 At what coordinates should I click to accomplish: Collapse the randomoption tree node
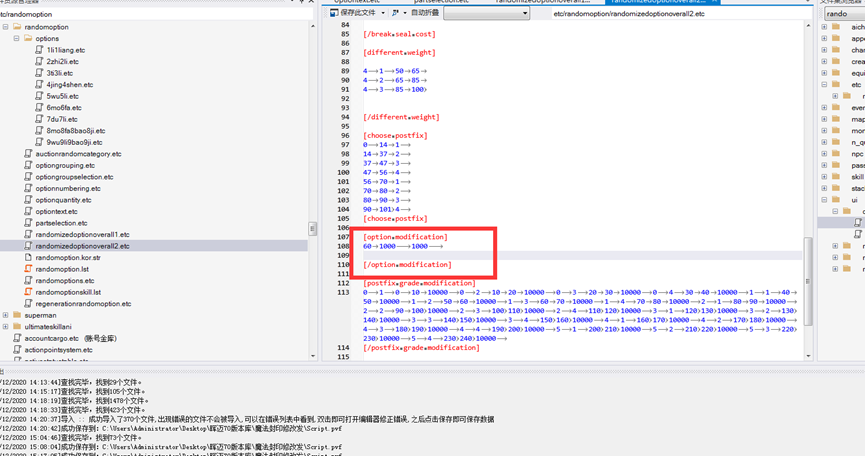tap(5, 27)
